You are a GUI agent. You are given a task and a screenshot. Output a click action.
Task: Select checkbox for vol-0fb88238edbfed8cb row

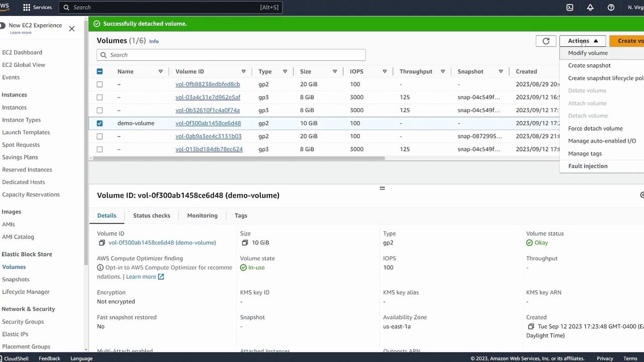(x=100, y=84)
